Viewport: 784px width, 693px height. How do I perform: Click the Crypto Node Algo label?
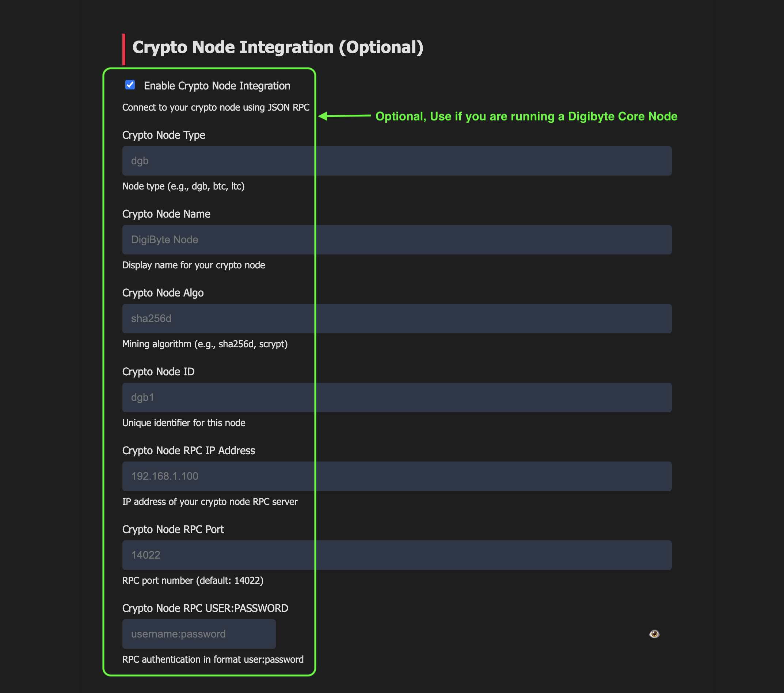[163, 292]
